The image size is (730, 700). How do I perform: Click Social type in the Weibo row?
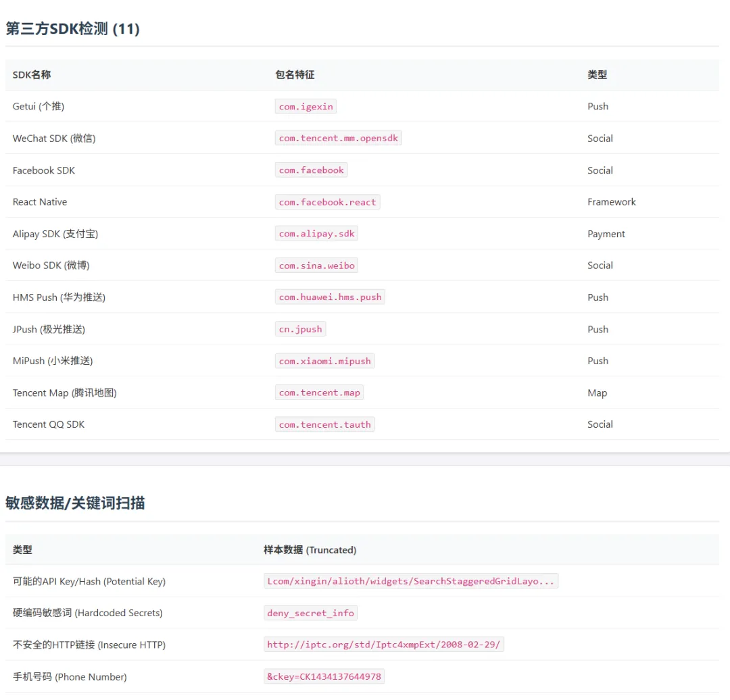(600, 266)
